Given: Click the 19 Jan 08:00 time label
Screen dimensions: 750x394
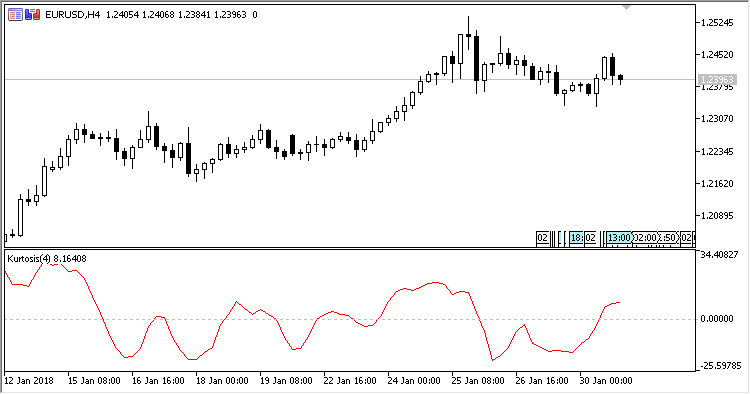Looking at the screenshot, I should [x=286, y=381].
